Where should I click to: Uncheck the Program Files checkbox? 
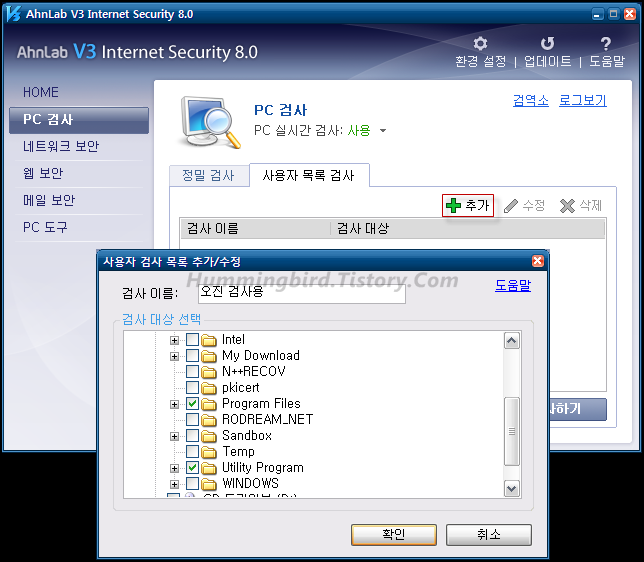[193, 404]
